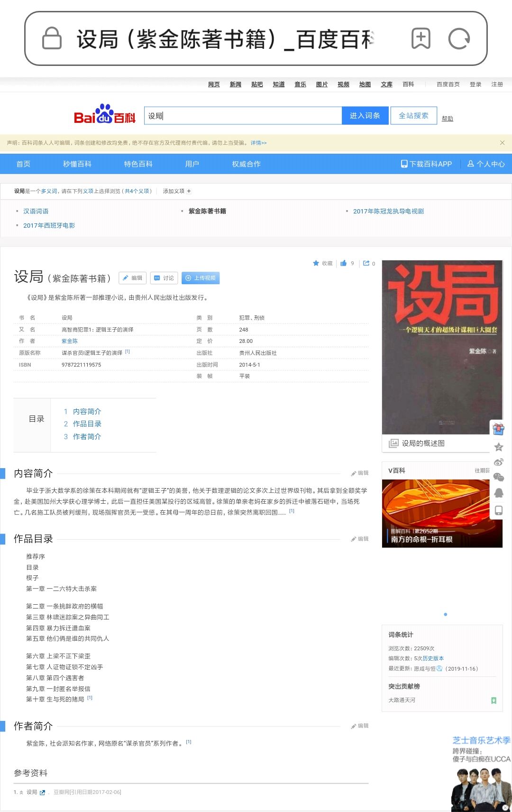This screenshot has height=812, width=512.
Task: Open the 秒懂百科 navigation tab
Action: (77, 164)
